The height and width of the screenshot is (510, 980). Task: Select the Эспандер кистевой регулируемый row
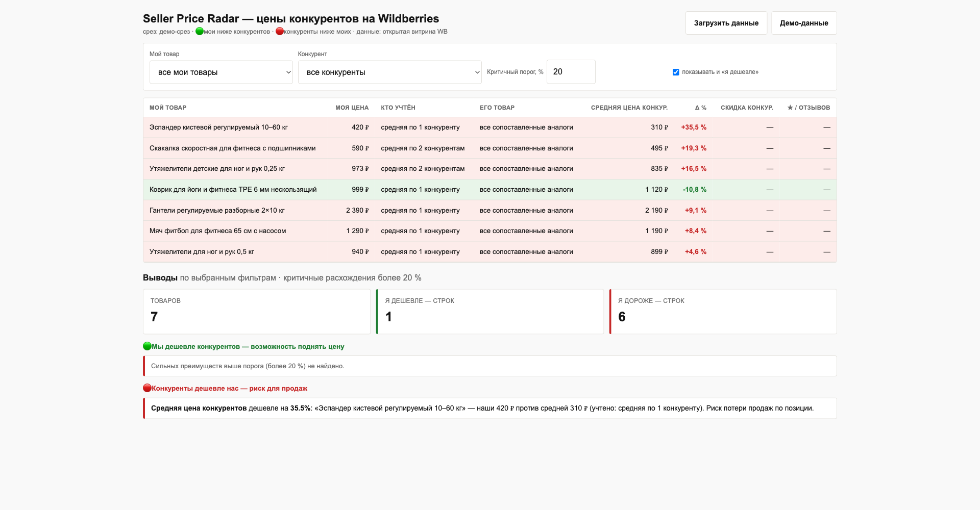(490, 127)
